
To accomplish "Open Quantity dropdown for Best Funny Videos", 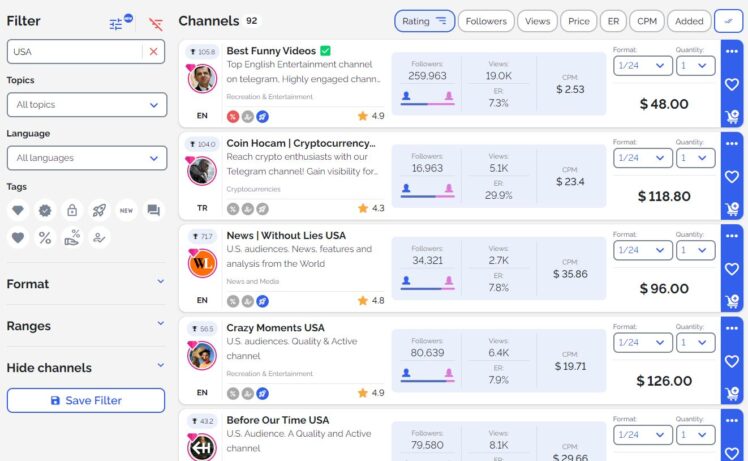I will tap(696, 66).
